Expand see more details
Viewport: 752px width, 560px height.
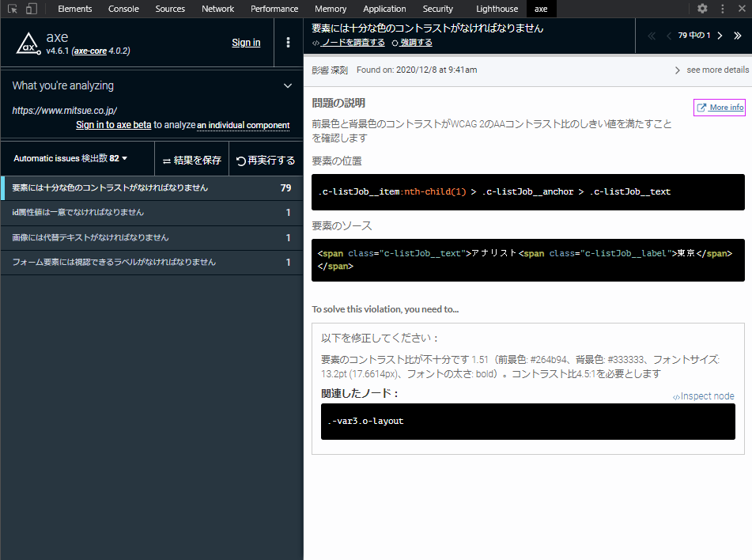pos(712,70)
